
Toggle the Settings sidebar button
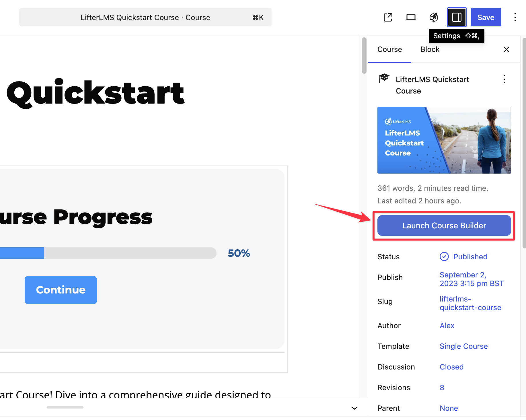coord(457,17)
